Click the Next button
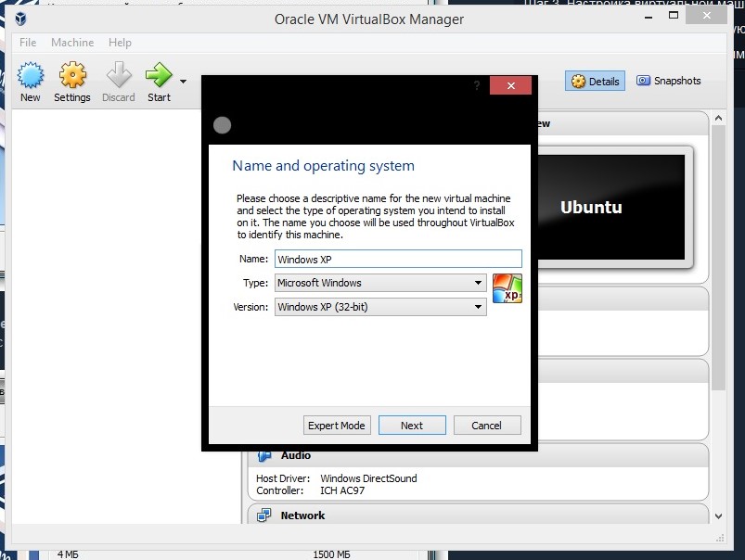745x560 pixels. click(412, 426)
